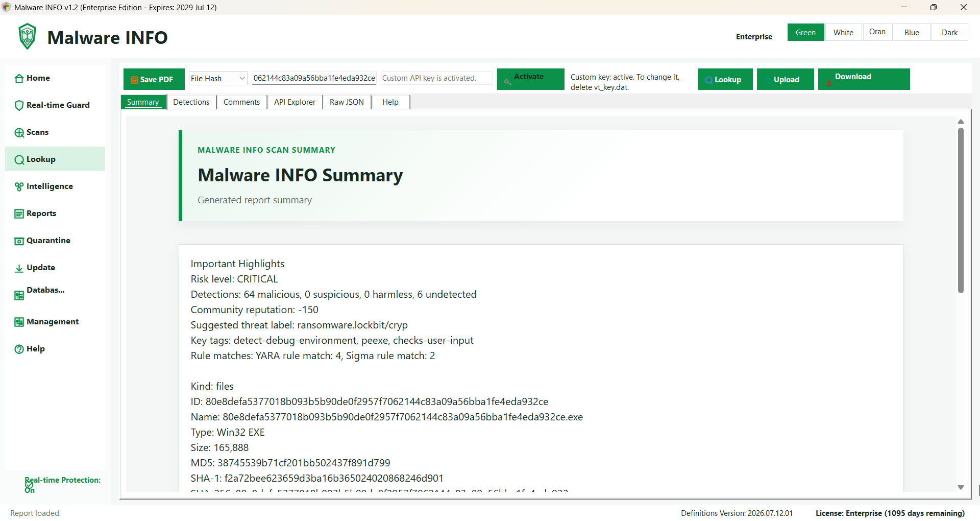Screen dimensions: 980x521
Task: Click the Help question-mark icon in sidebar
Action: coord(19,349)
